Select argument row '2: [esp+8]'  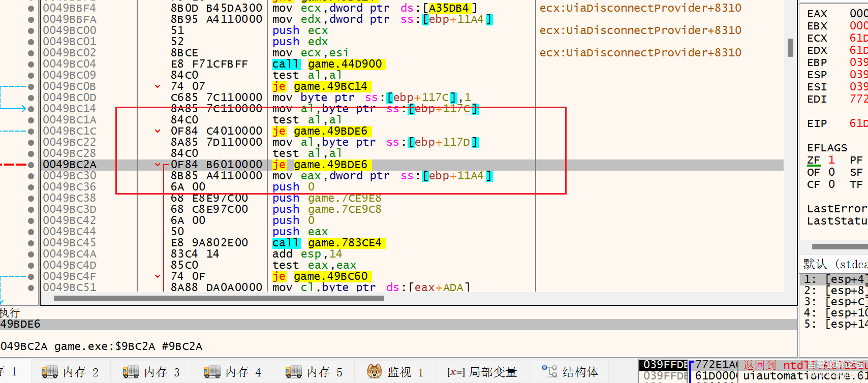(834, 291)
